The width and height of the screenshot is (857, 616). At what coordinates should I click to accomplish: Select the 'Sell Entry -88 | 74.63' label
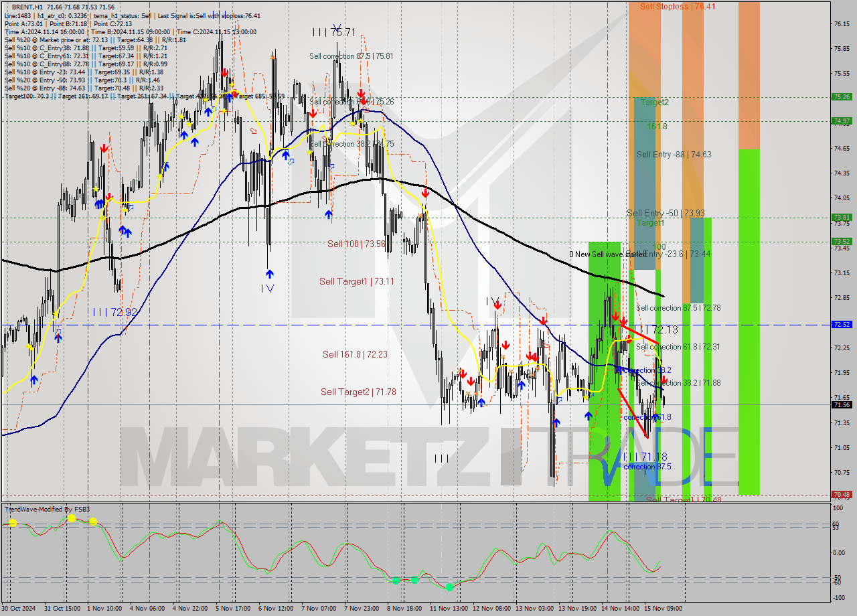coord(674,154)
